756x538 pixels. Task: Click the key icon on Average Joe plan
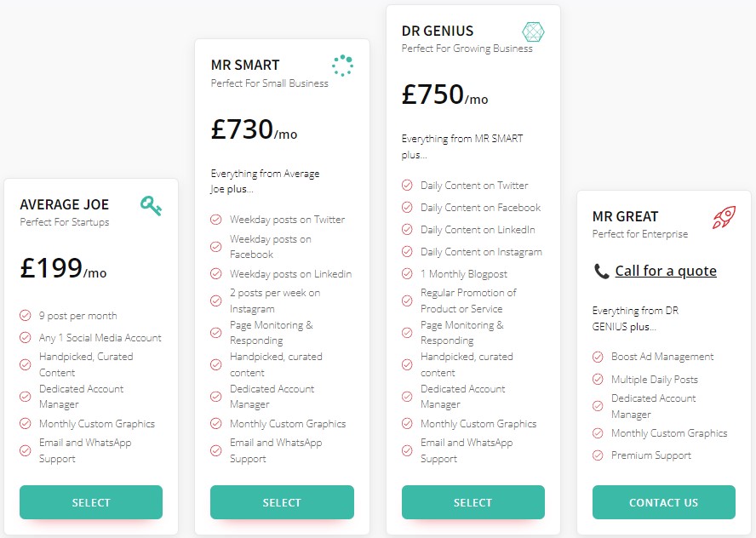pyautogui.click(x=151, y=205)
